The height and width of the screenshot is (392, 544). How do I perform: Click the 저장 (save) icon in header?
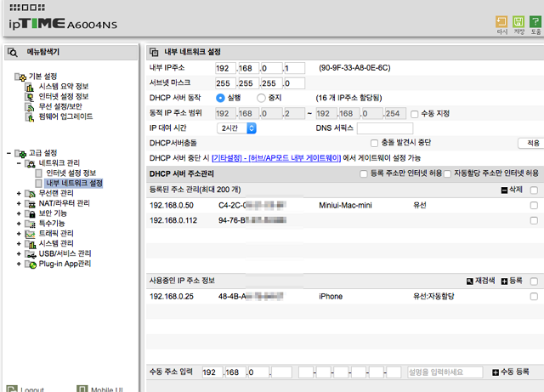click(518, 22)
